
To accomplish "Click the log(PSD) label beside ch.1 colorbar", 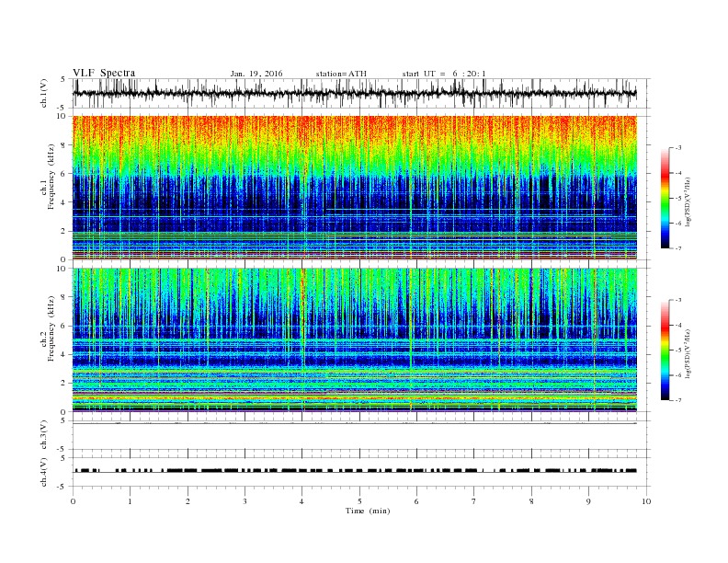I will (689, 201).
